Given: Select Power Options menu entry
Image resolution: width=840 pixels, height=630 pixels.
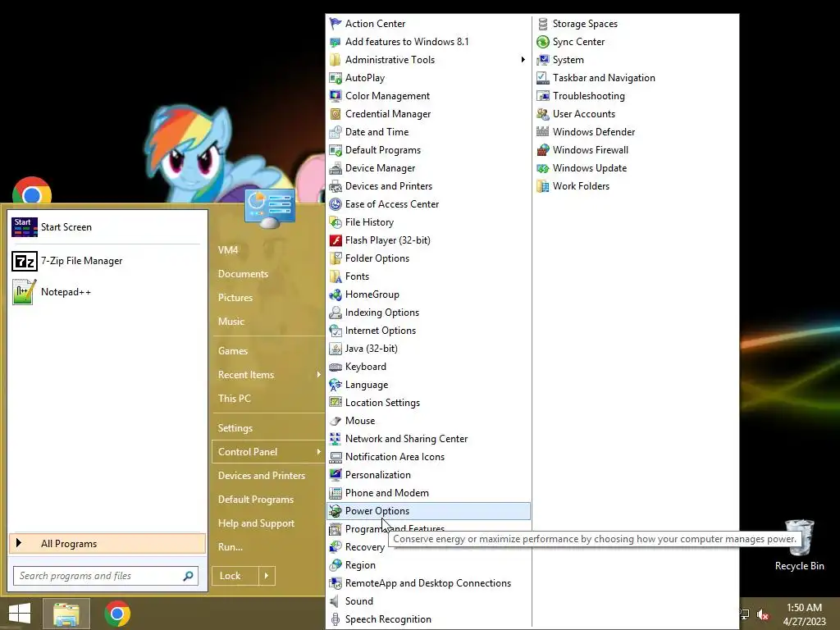Looking at the screenshot, I should (x=428, y=511).
